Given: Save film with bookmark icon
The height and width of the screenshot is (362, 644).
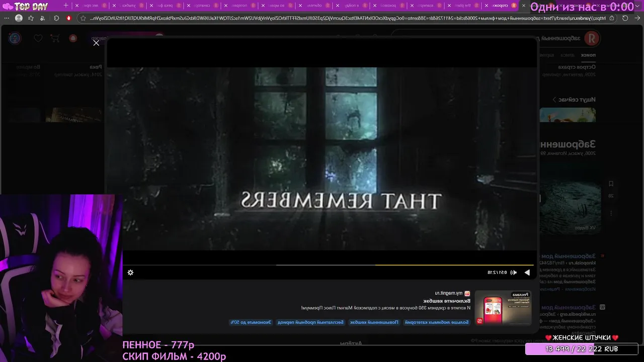Looking at the screenshot, I should 611,184.
